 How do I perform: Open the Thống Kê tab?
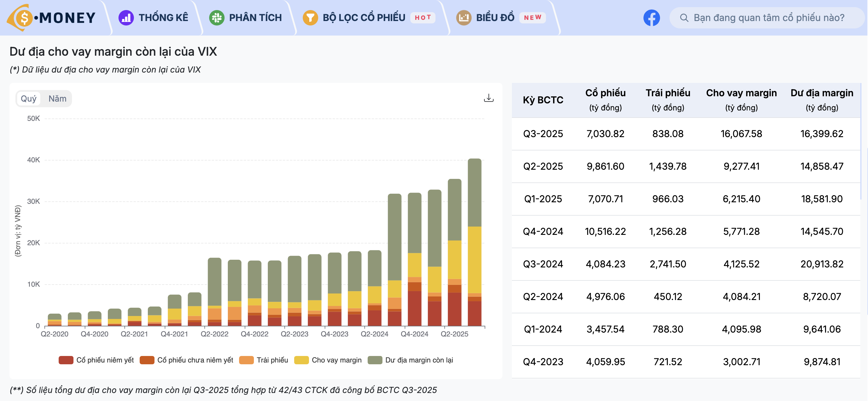163,17
